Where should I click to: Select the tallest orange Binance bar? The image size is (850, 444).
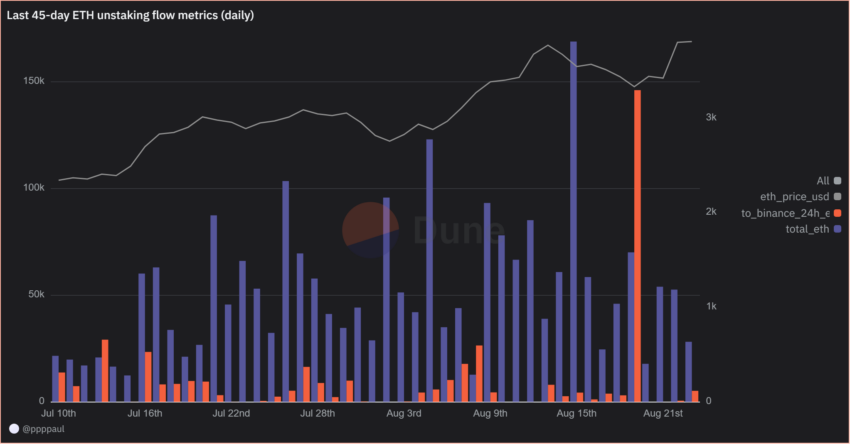coord(638,246)
